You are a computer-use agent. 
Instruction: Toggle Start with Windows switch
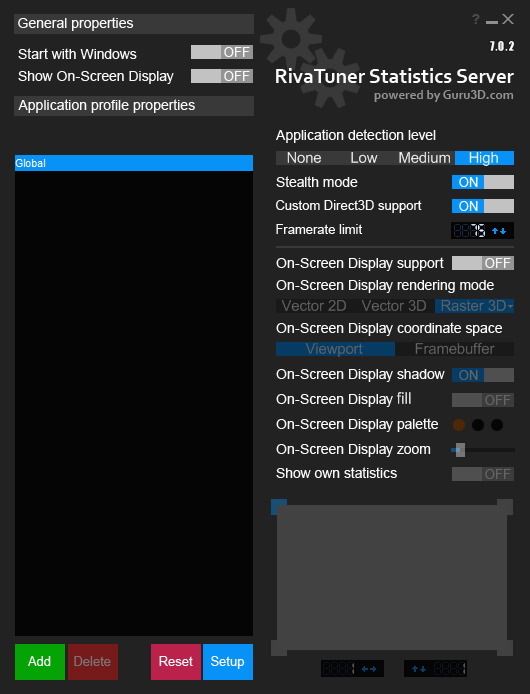tap(222, 52)
